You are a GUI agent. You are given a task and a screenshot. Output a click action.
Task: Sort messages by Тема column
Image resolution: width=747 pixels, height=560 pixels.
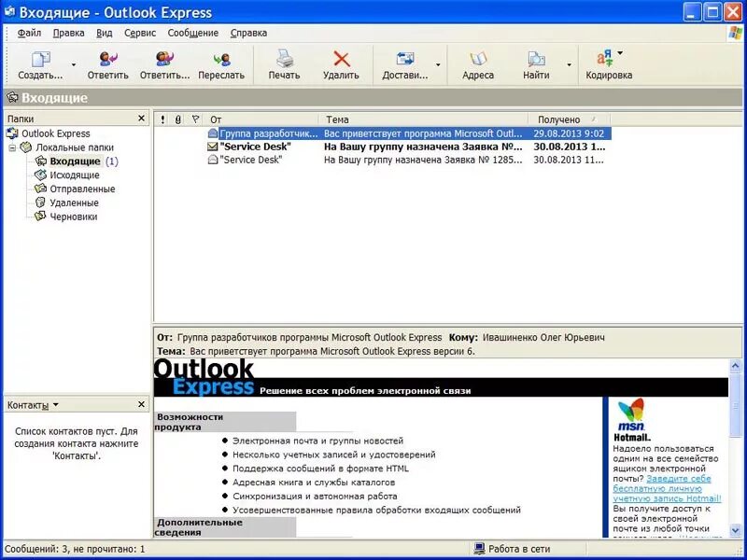point(424,119)
